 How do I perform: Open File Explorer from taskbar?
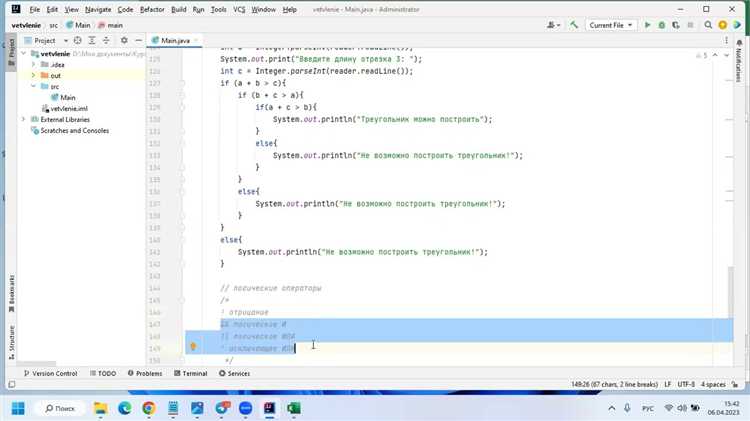click(100, 408)
